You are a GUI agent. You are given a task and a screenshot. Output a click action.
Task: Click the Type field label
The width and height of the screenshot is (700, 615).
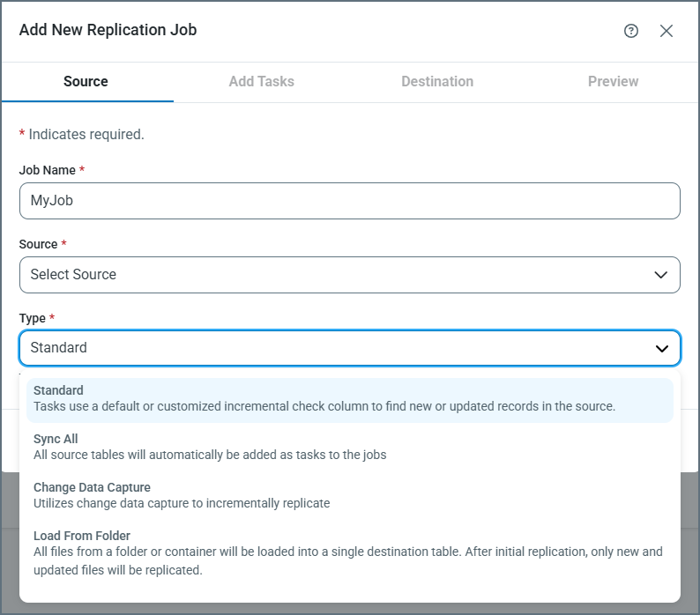(33, 317)
